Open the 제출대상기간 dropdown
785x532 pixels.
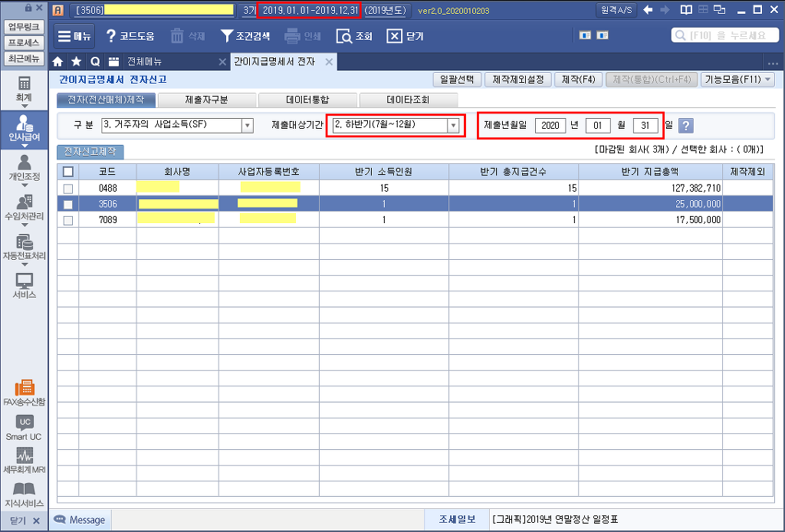point(453,125)
